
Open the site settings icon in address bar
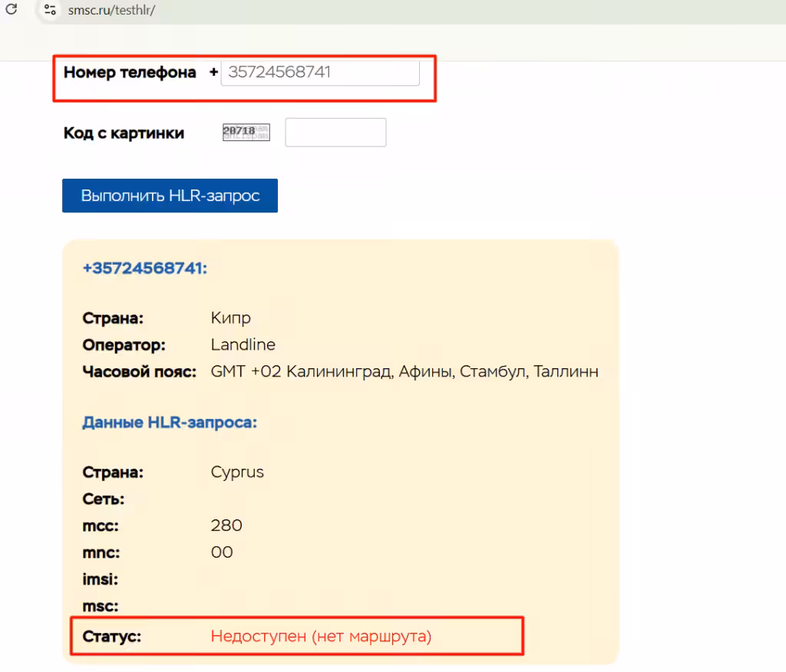coord(50,9)
